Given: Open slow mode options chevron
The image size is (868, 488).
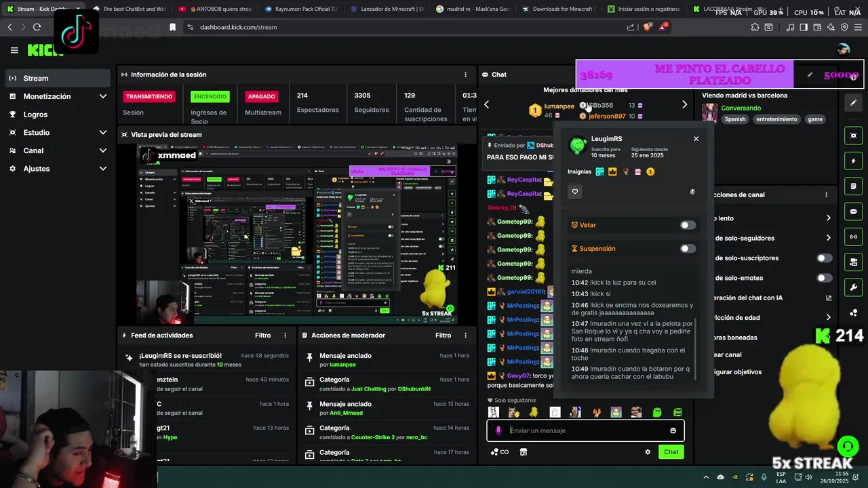Looking at the screenshot, I should pyautogui.click(x=828, y=218).
